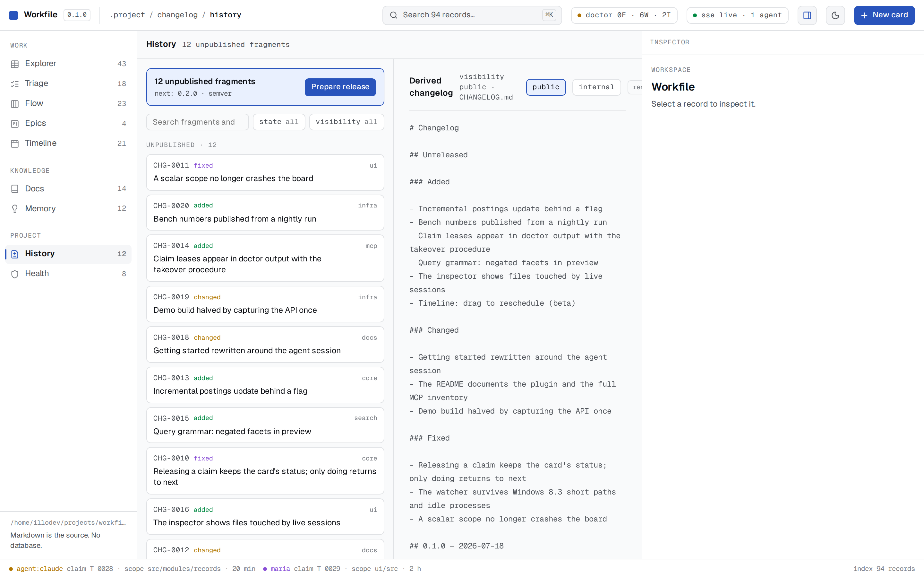Click the history breadcrumb
Image resolution: width=924 pixels, height=578 pixels.
coord(225,15)
